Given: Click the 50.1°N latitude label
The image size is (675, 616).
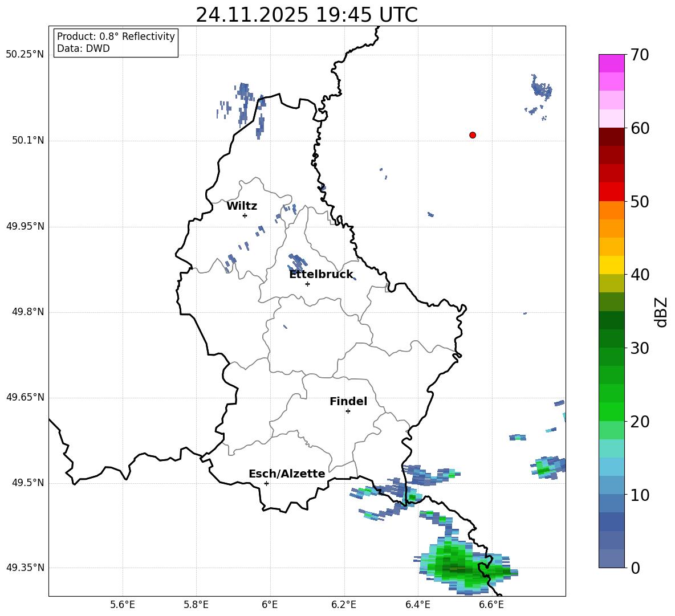Looking at the screenshot, I should 28,141.
